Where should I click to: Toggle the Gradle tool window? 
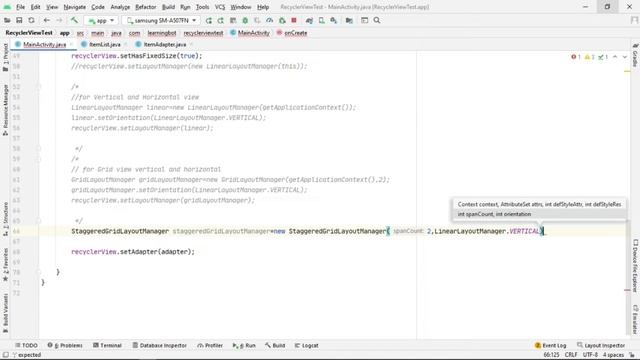pos(635,55)
